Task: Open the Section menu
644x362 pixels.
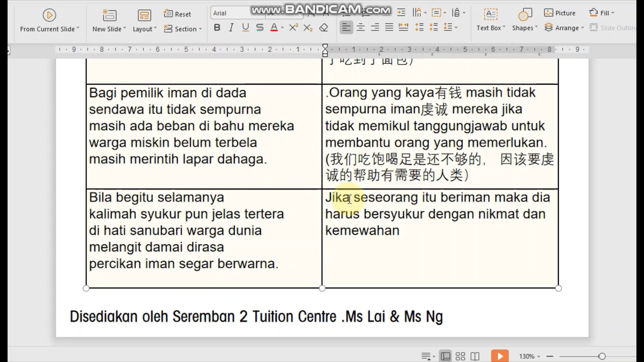Action: click(183, 29)
